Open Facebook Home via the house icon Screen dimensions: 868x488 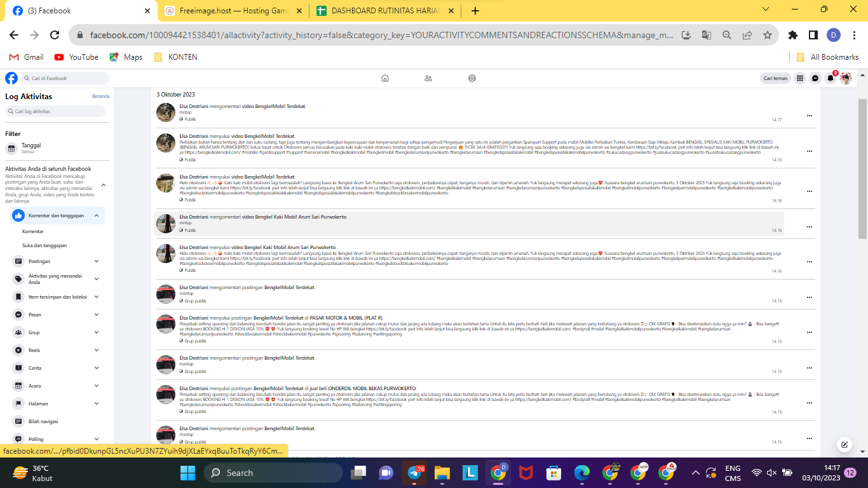click(x=385, y=78)
